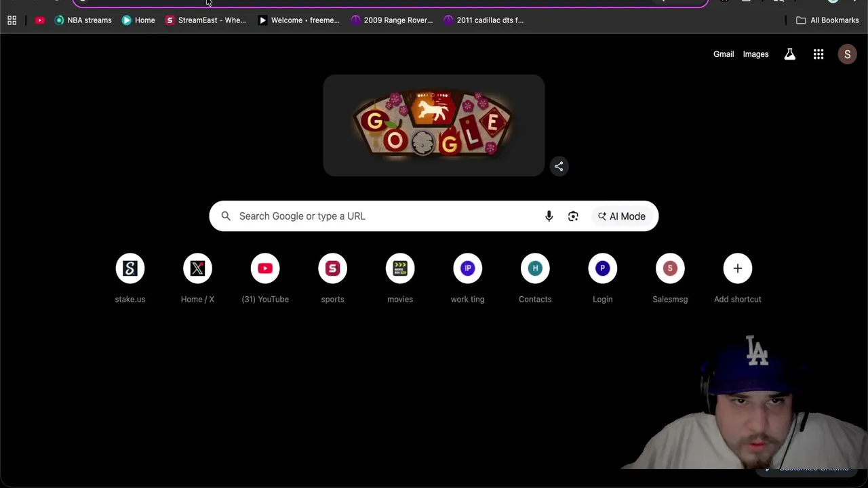Open the apps grid in bookmarks bar
The width and height of the screenshot is (868, 488).
click(12, 20)
